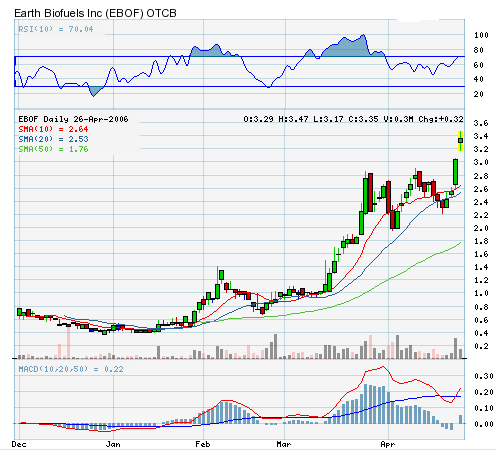Click the MACD axis value "0.10"
This screenshot has height=457, width=496.
(483, 408)
